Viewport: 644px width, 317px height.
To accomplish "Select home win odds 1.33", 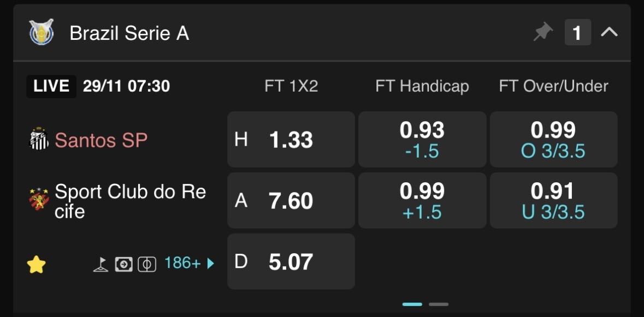I will pos(291,140).
